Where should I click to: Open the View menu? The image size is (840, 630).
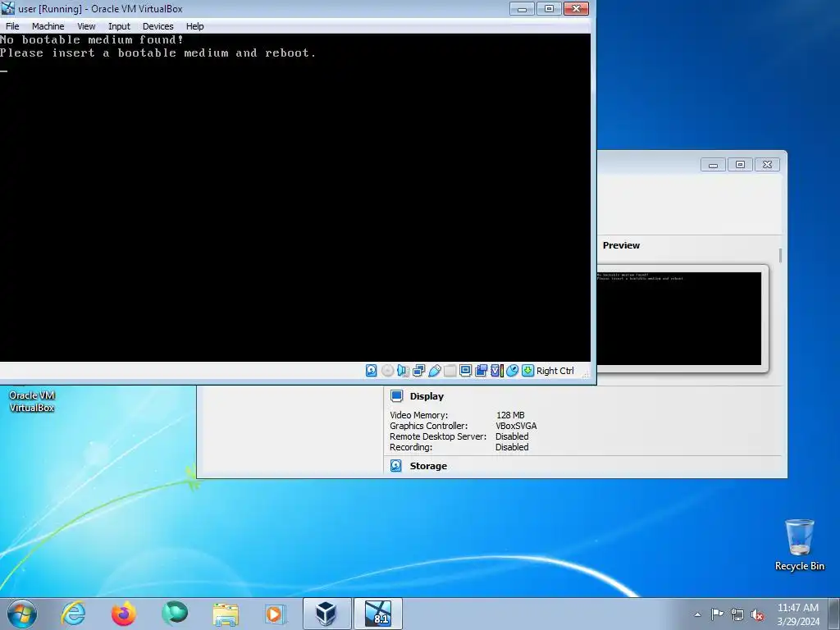[86, 26]
